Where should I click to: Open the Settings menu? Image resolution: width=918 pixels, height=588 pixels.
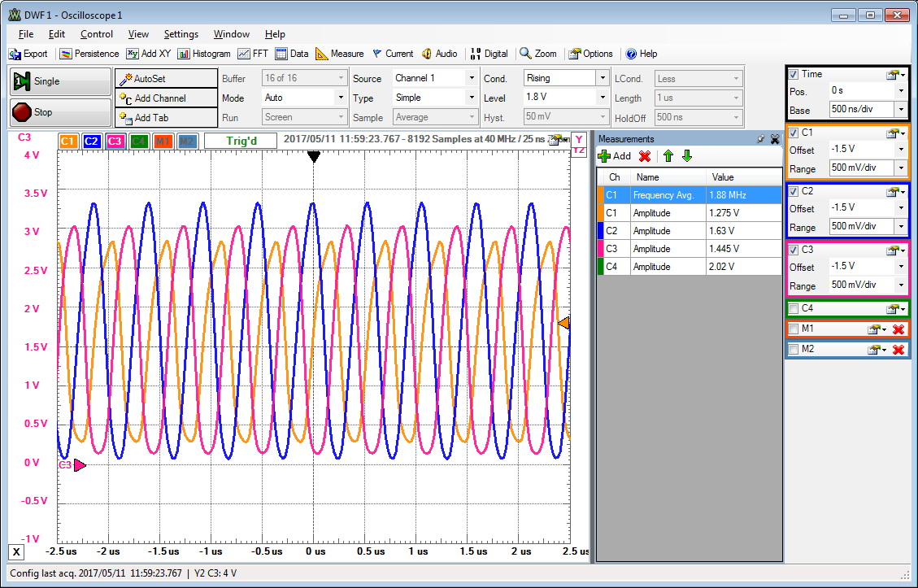(x=181, y=34)
